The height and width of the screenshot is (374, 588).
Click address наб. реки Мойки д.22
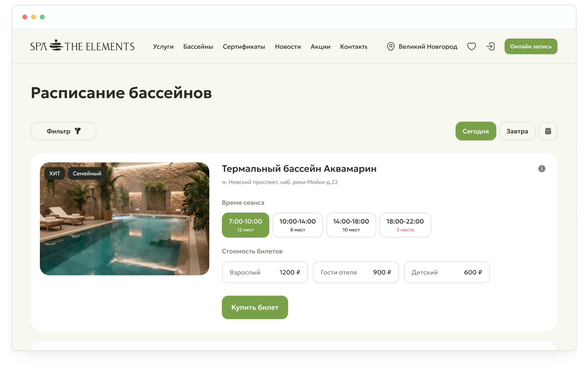point(309,182)
